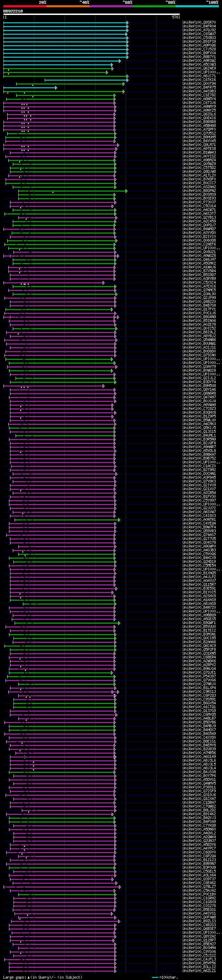Click the UniRef100_C6T3J6 label
This screenshot has height=980, width=222.
point(199,103)
